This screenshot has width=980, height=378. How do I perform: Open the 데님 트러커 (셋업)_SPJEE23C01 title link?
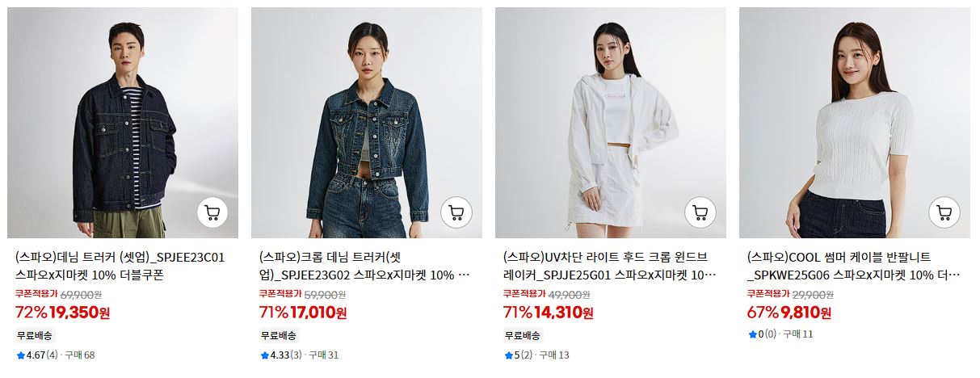click(x=121, y=266)
